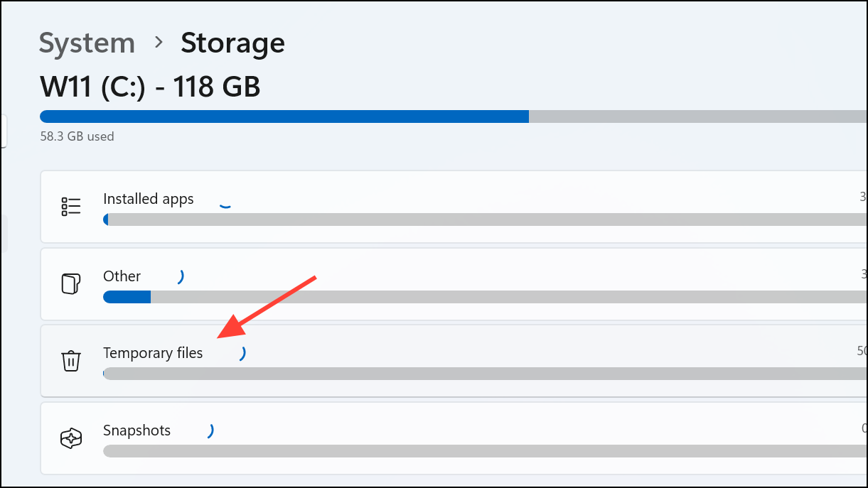This screenshot has height=488, width=868.
Task: Click the Snapshots usage bar
Action: [x=486, y=451]
